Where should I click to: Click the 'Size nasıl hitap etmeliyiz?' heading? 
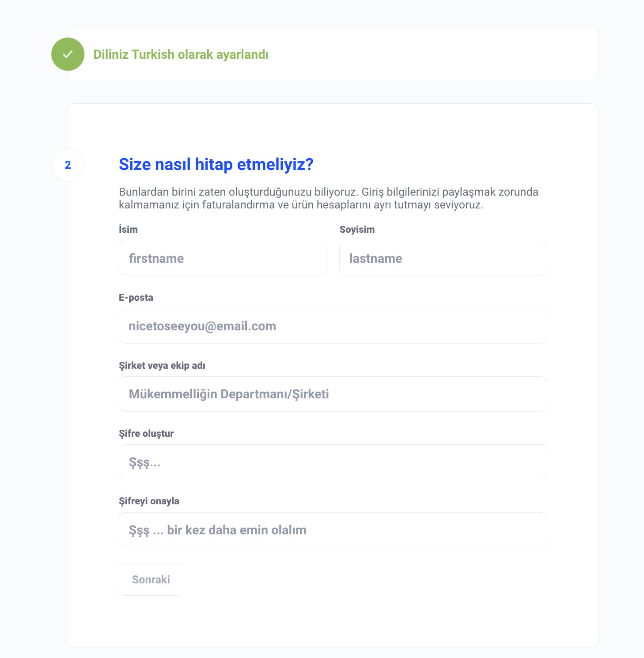click(x=216, y=164)
